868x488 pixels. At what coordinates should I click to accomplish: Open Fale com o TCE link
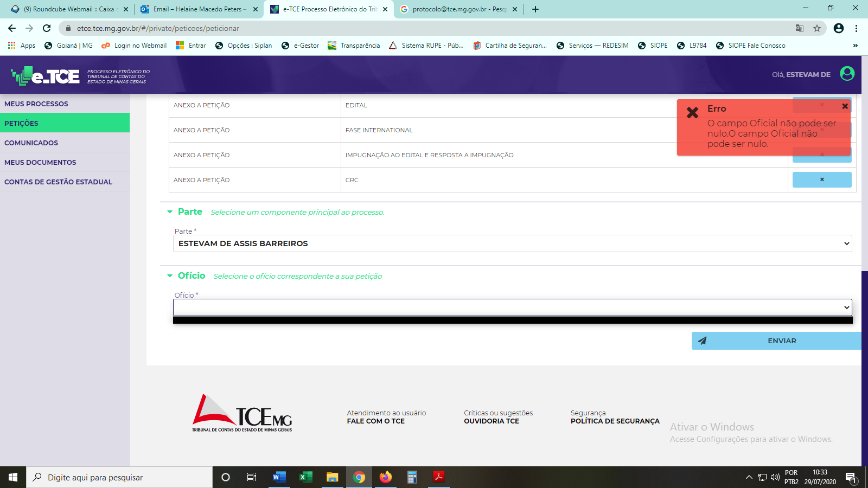tap(375, 421)
